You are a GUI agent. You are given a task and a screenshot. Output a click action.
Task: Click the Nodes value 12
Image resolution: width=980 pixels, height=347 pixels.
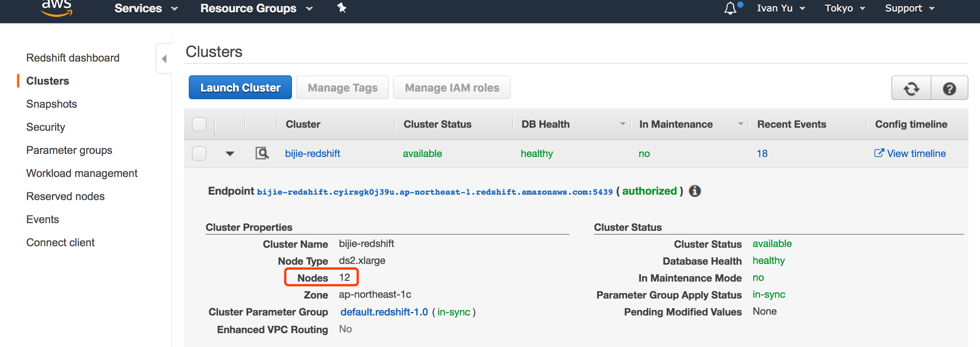[x=344, y=277]
